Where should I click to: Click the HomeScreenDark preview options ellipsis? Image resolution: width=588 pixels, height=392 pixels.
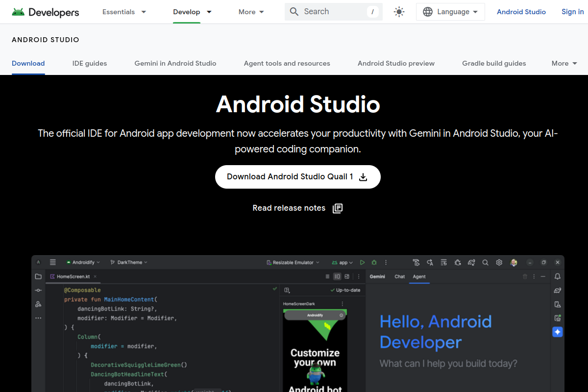(x=343, y=304)
